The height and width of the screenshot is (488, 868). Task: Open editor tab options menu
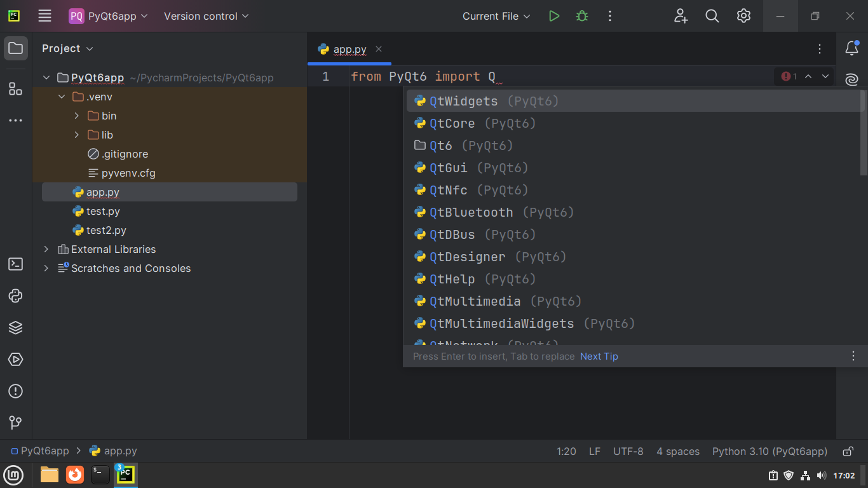click(x=820, y=49)
